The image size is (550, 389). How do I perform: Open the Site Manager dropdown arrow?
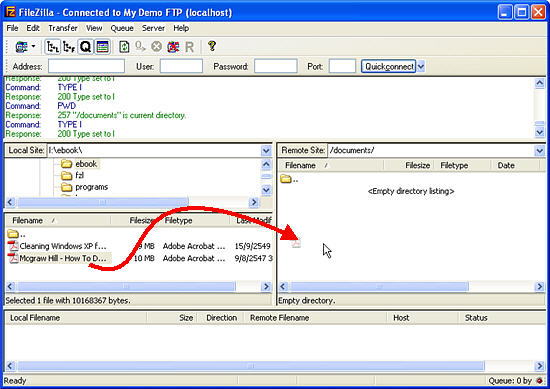pos(33,46)
